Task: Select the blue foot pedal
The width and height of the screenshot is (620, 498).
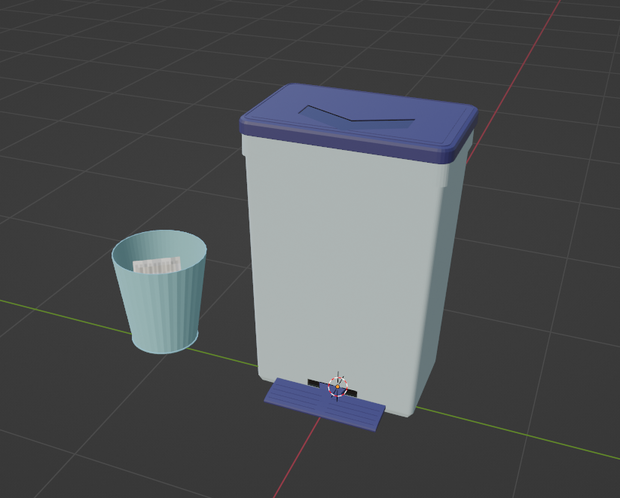Action: pyautogui.click(x=324, y=405)
